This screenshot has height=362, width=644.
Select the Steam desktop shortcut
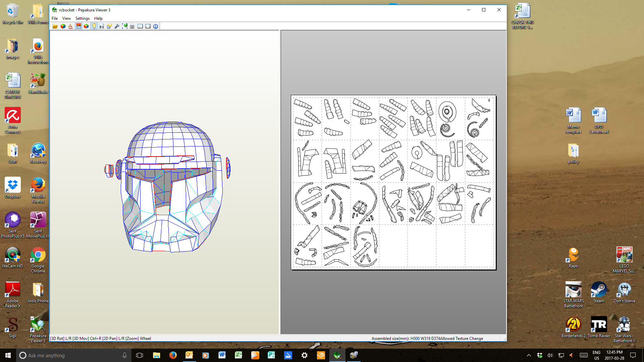pyautogui.click(x=599, y=292)
